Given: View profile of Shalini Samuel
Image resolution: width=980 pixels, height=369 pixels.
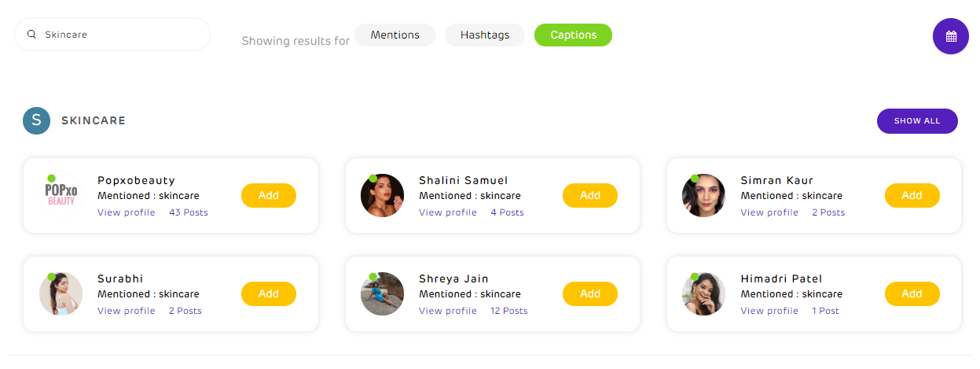Looking at the screenshot, I should (447, 212).
